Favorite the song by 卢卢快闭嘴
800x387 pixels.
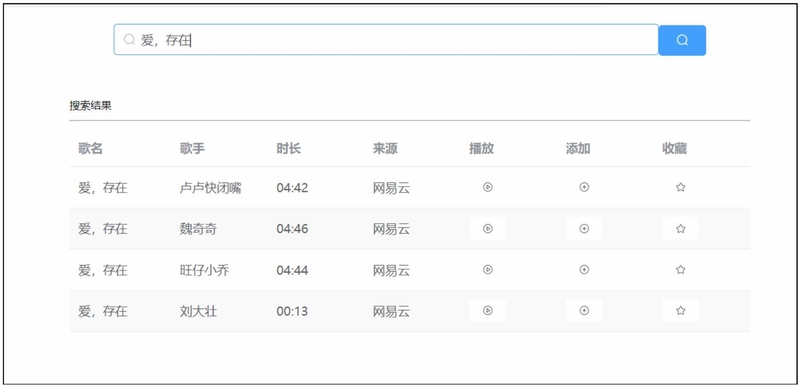[x=680, y=187]
